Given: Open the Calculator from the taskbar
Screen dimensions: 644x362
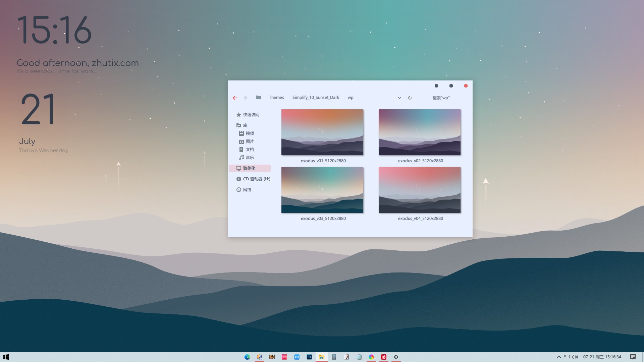Looking at the screenshot, I should pyautogui.click(x=334, y=357).
